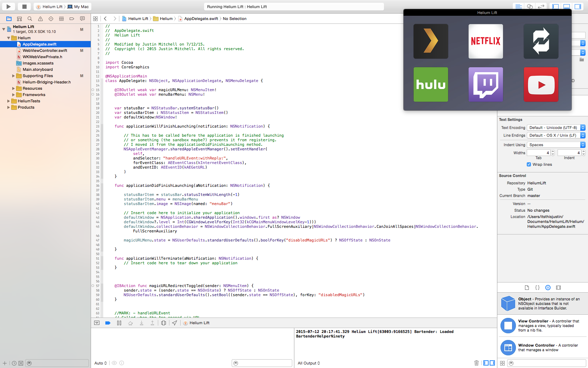The height and width of the screenshot is (368, 588).
Task: Click Simulate location arrow icon
Action: click(x=174, y=323)
